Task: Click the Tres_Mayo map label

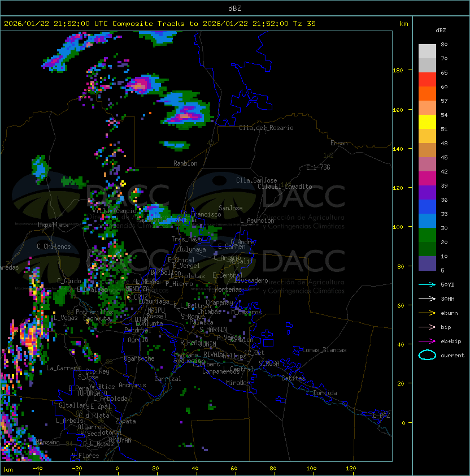Action: point(186,239)
